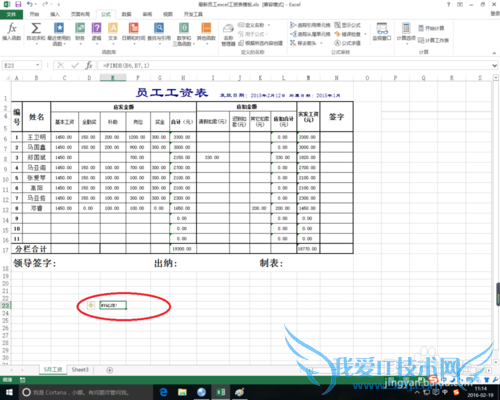Click the Save icon in the quick access toolbar

point(18,4)
